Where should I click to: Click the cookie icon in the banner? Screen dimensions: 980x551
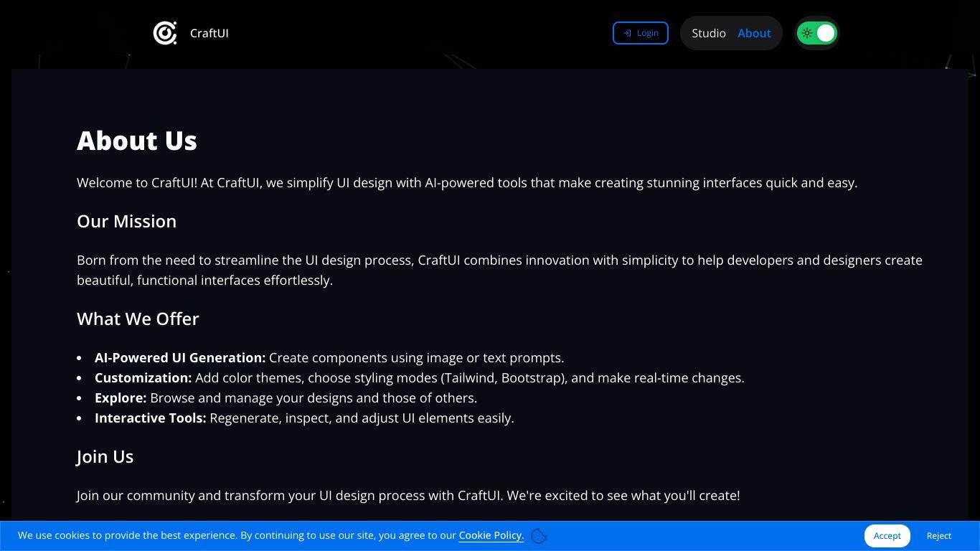540,536
